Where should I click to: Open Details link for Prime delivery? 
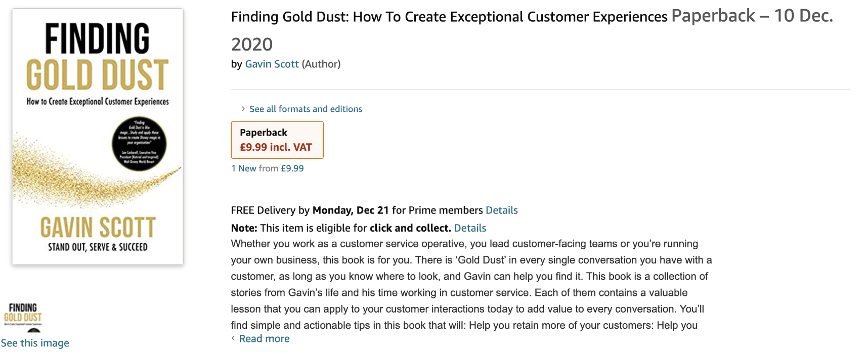[x=501, y=210]
